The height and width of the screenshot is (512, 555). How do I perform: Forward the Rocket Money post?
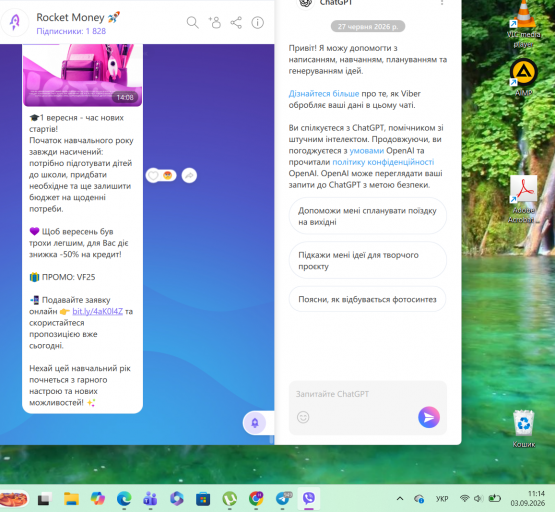[x=189, y=176]
